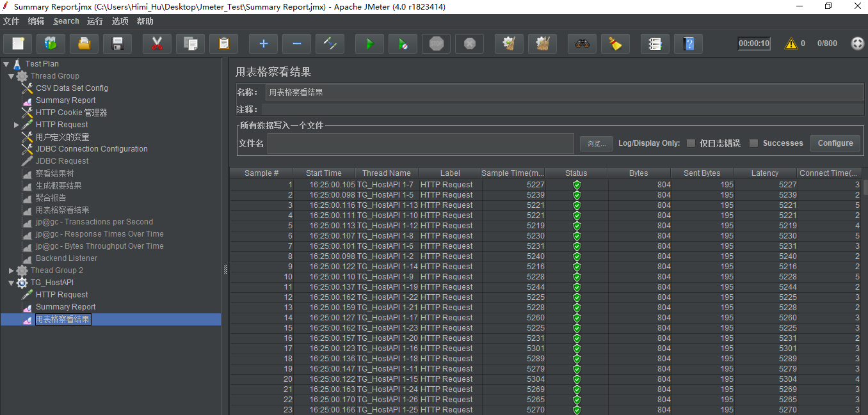Enable the 仅日志错误 checkbox
868x415 pixels.
(691, 143)
